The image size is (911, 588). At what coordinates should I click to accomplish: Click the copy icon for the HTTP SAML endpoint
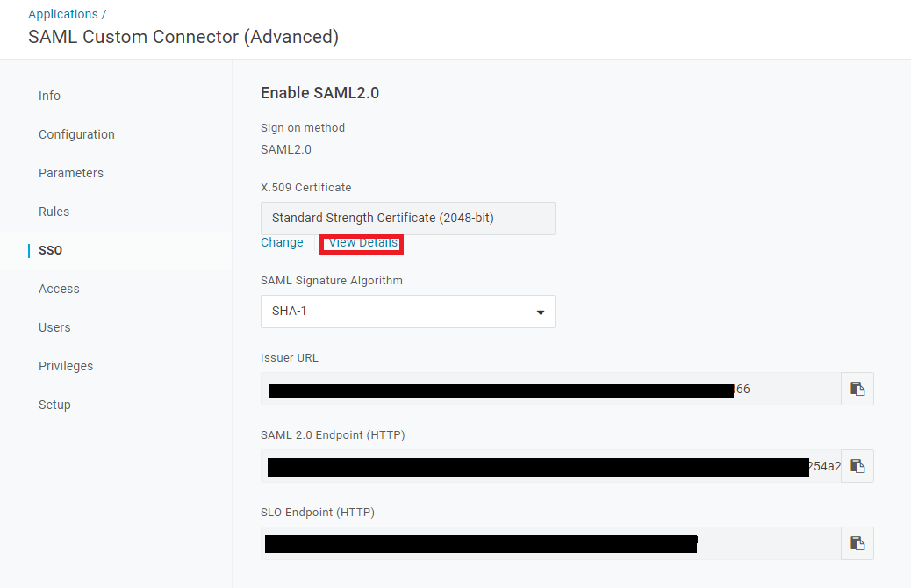[x=857, y=466]
